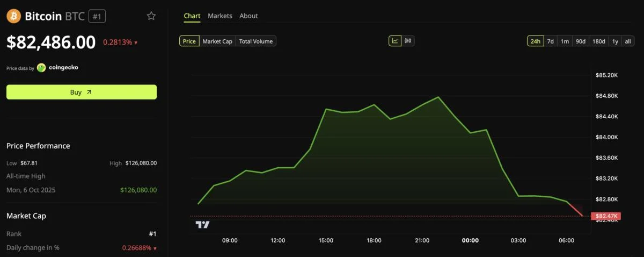Click the 'Price data by' label
This screenshot has width=644, height=257.
pyautogui.click(x=20, y=68)
